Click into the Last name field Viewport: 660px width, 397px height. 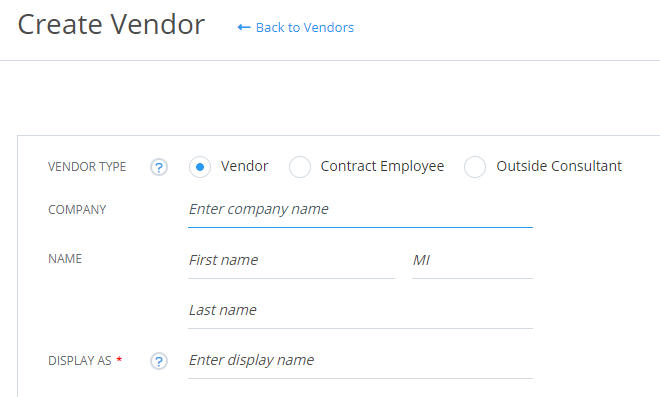(x=360, y=311)
